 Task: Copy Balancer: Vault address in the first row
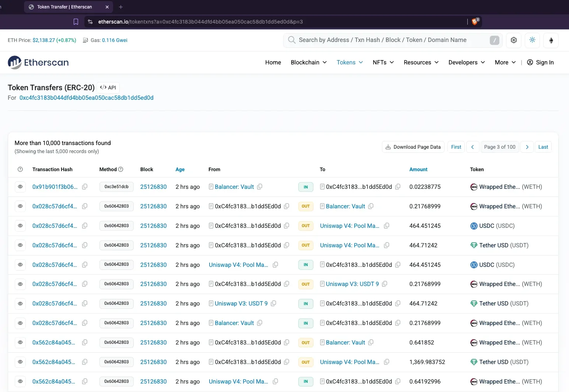coord(260,187)
